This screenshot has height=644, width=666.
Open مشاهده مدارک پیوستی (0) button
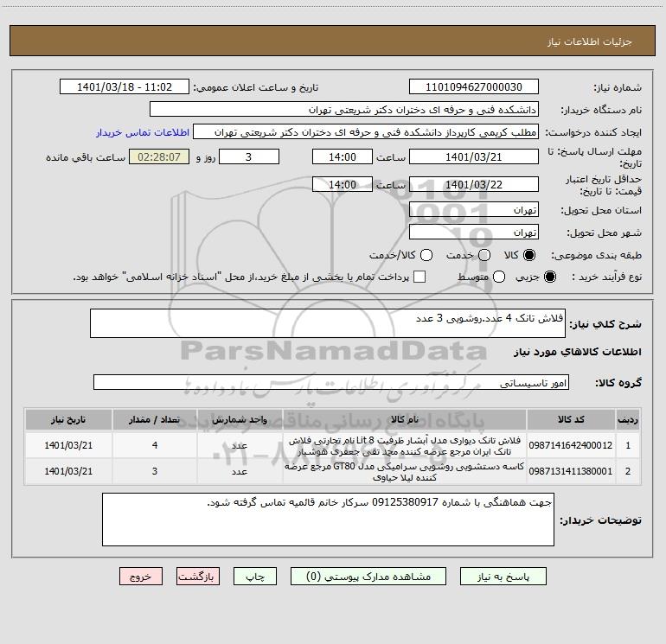(x=368, y=576)
